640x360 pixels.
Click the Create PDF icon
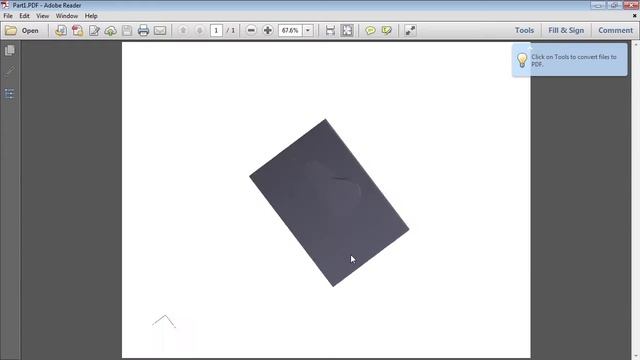[77, 31]
